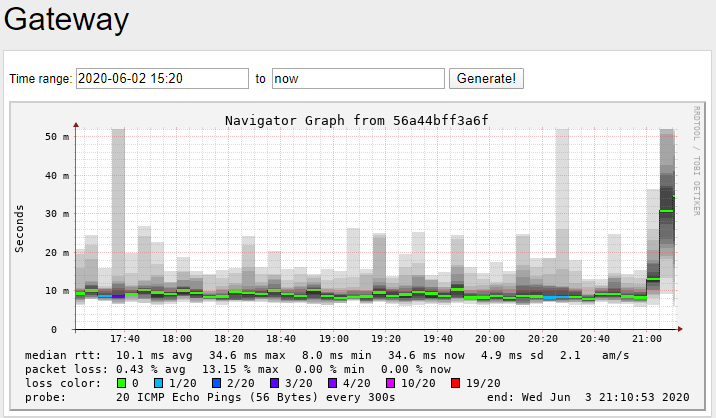Click the indigo 3/20 loss swatch
The image size is (716, 418).
(274, 383)
